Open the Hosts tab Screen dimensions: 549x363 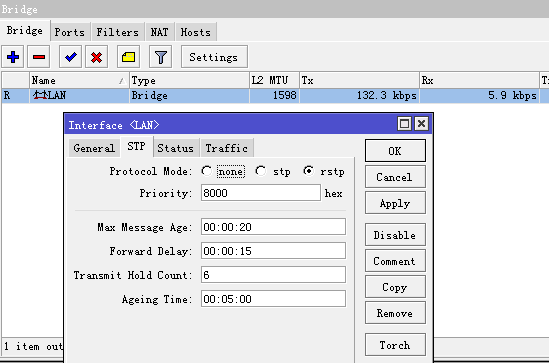(196, 32)
